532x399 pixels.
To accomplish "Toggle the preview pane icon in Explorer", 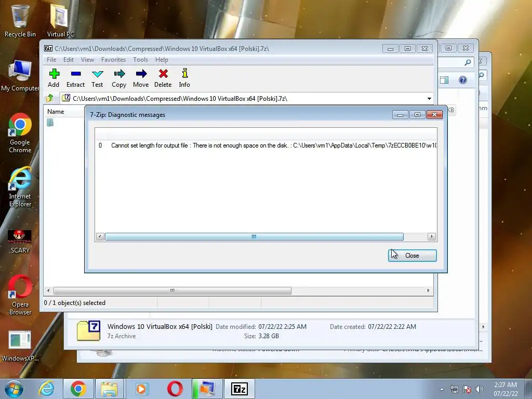I will click(444, 80).
